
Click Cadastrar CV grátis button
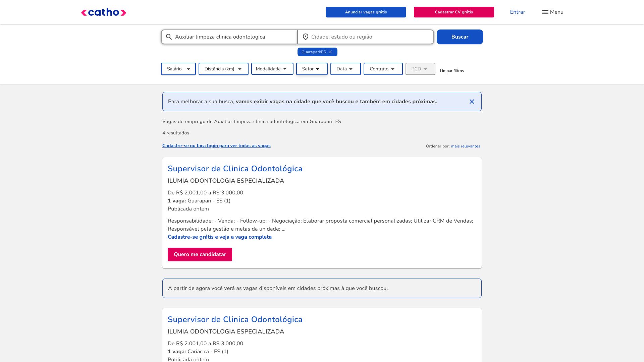tap(454, 12)
